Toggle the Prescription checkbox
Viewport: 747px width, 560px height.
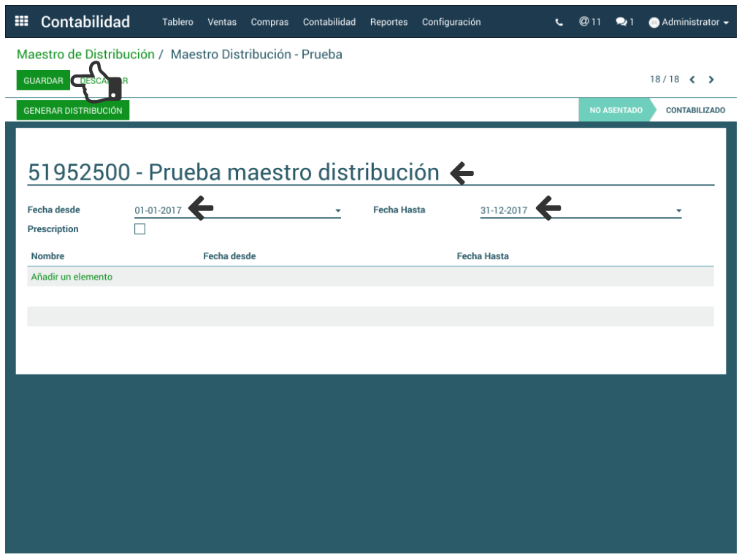[140, 229]
